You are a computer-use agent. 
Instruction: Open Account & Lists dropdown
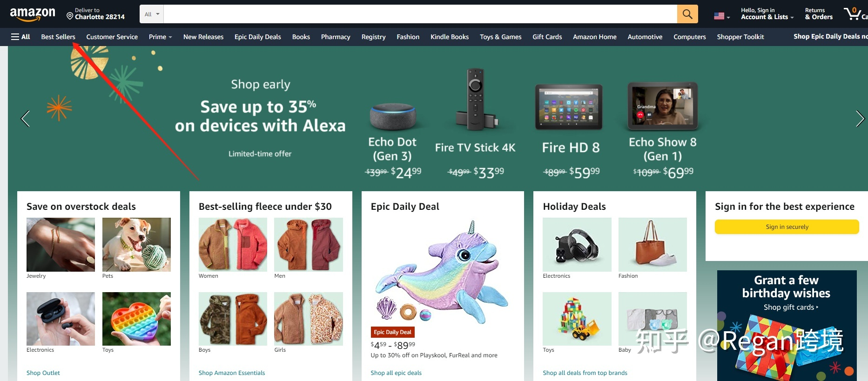pos(767,13)
